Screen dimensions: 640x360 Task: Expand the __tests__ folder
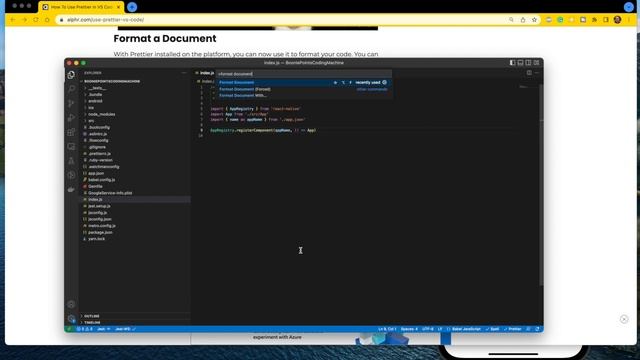point(135,88)
